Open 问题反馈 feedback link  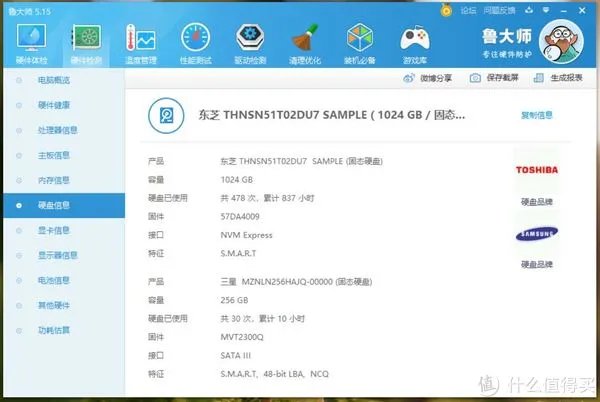[499, 10]
